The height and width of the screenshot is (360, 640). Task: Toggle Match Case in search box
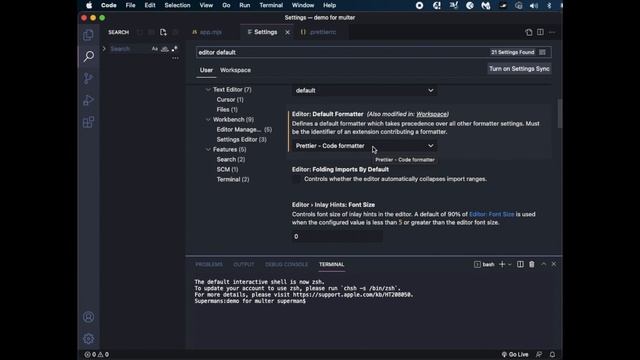(155, 49)
